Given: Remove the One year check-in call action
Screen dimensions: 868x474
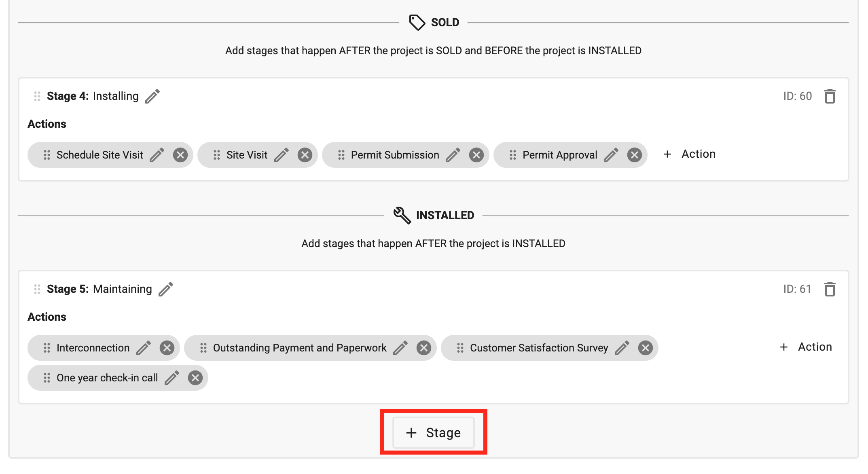Looking at the screenshot, I should 195,378.
